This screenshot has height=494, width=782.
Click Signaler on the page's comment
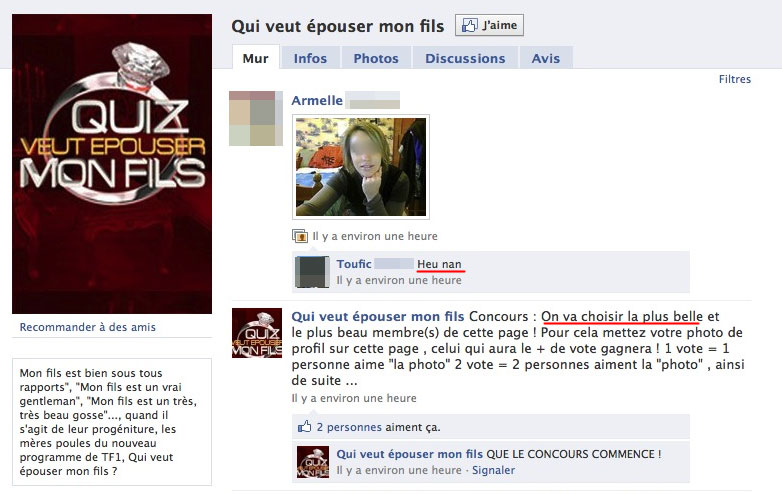493,470
